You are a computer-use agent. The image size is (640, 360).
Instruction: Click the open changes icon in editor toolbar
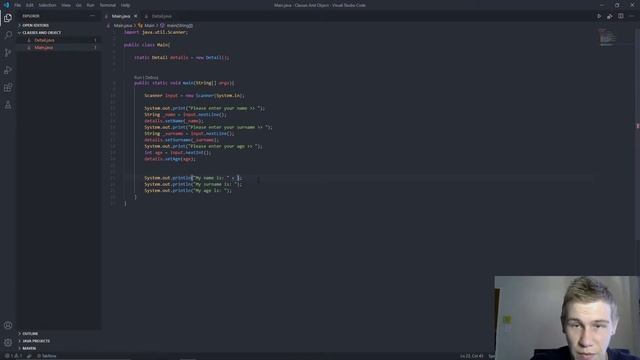609,16
